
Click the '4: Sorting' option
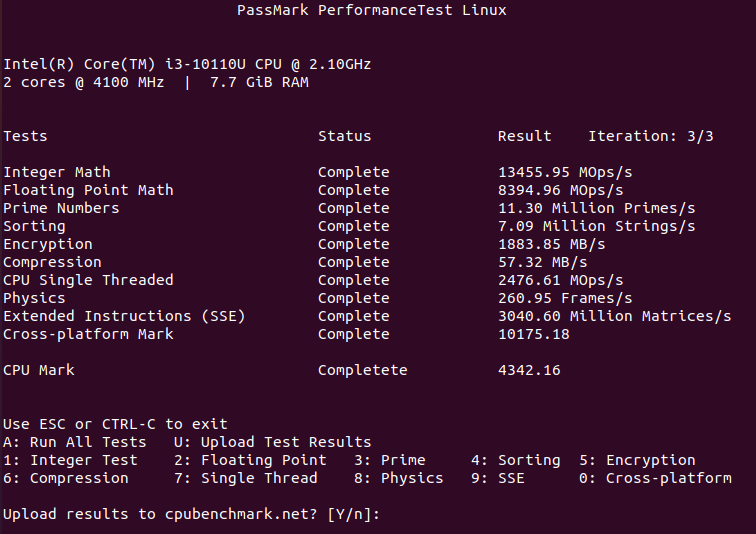coord(516,460)
